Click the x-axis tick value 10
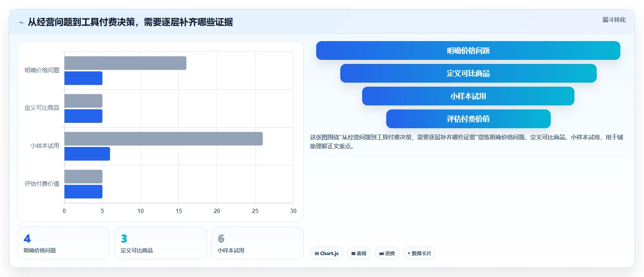 point(140,211)
